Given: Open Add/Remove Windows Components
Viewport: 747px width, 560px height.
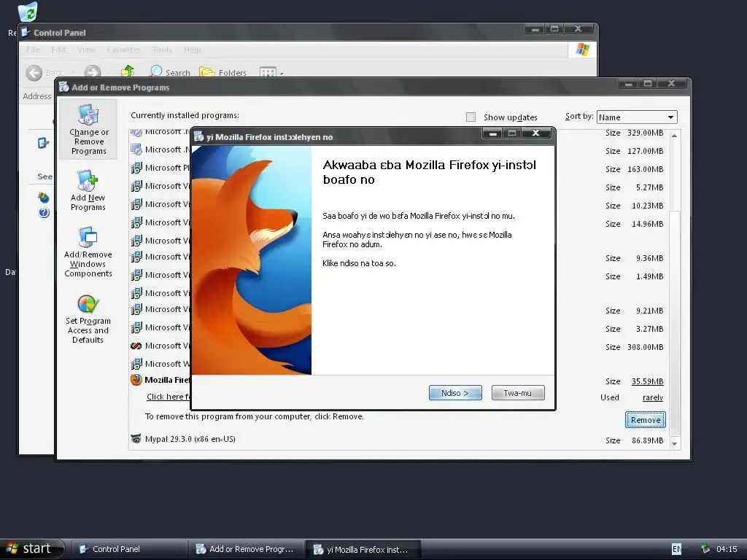Looking at the screenshot, I should (88, 252).
